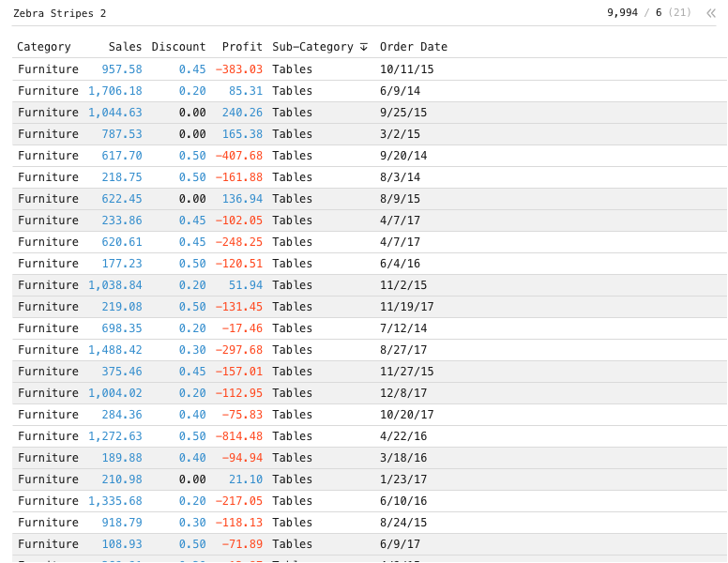Select sales value 218.75
Image resolution: width=728 pixels, height=563 pixels.
coord(122,177)
